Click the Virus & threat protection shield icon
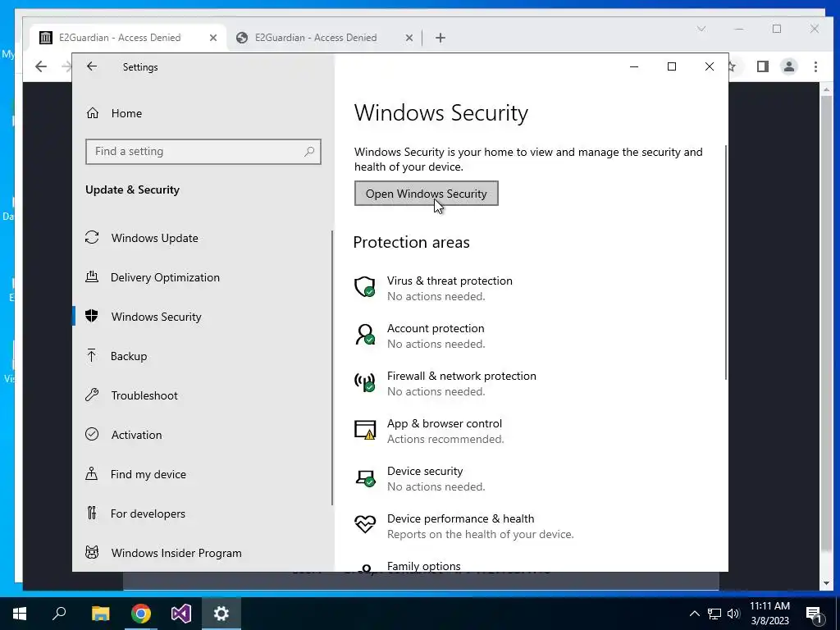Image resolution: width=840 pixels, height=630 pixels. point(365,286)
